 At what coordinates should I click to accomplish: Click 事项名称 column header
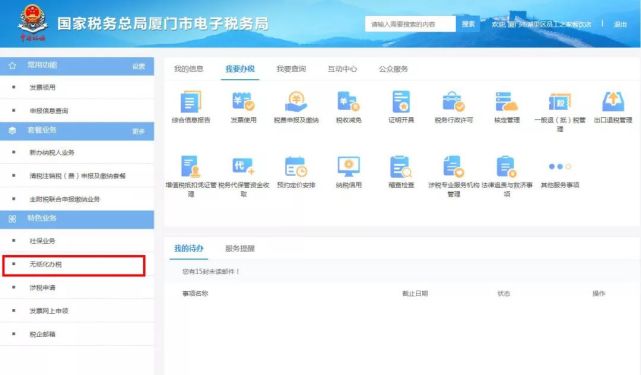tap(195, 293)
